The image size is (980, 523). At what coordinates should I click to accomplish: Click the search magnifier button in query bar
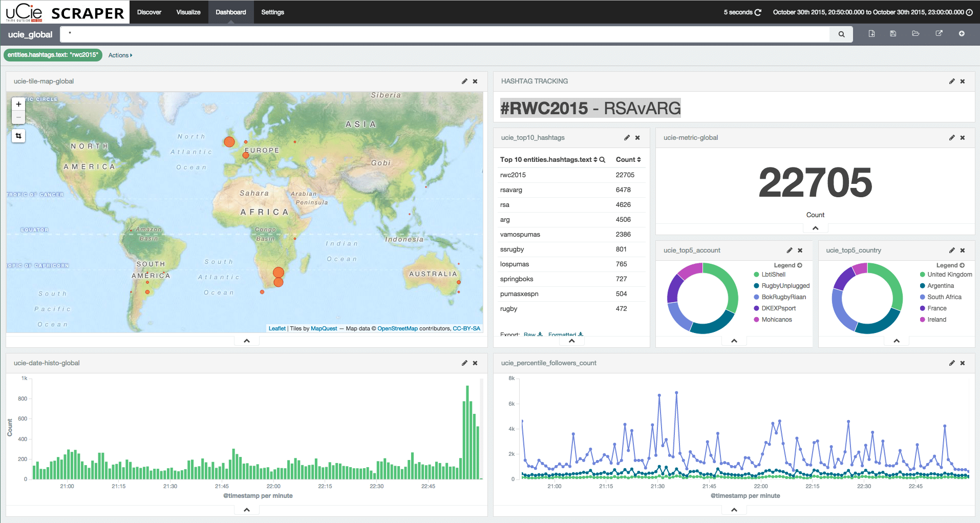(x=841, y=34)
